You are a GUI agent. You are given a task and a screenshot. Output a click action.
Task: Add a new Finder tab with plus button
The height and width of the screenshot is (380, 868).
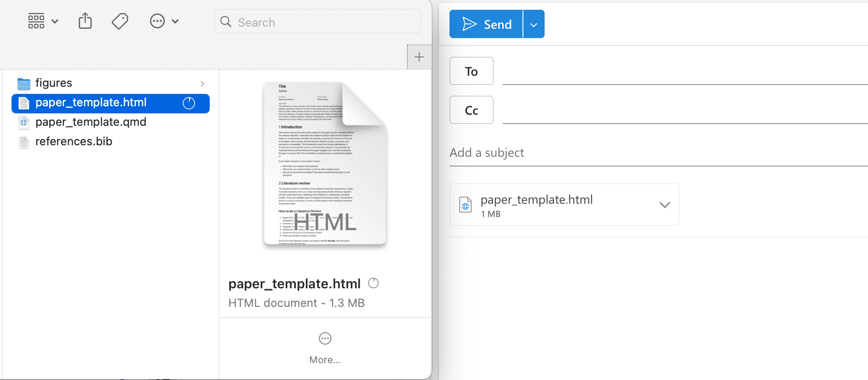coord(419,57)
